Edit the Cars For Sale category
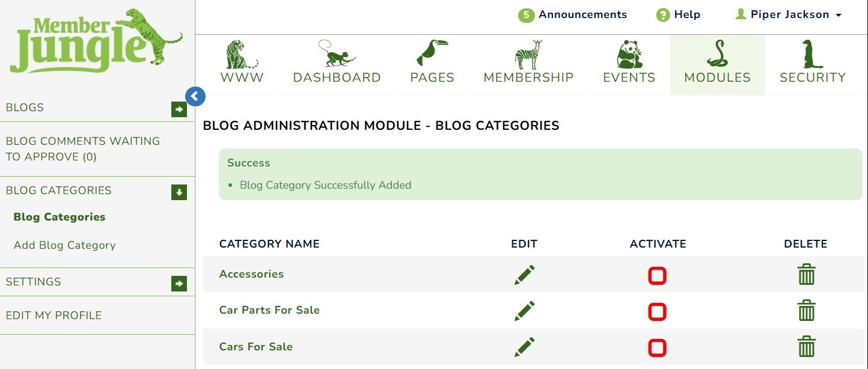This screenshot has width=868, height=369. [x=524, y=347]
